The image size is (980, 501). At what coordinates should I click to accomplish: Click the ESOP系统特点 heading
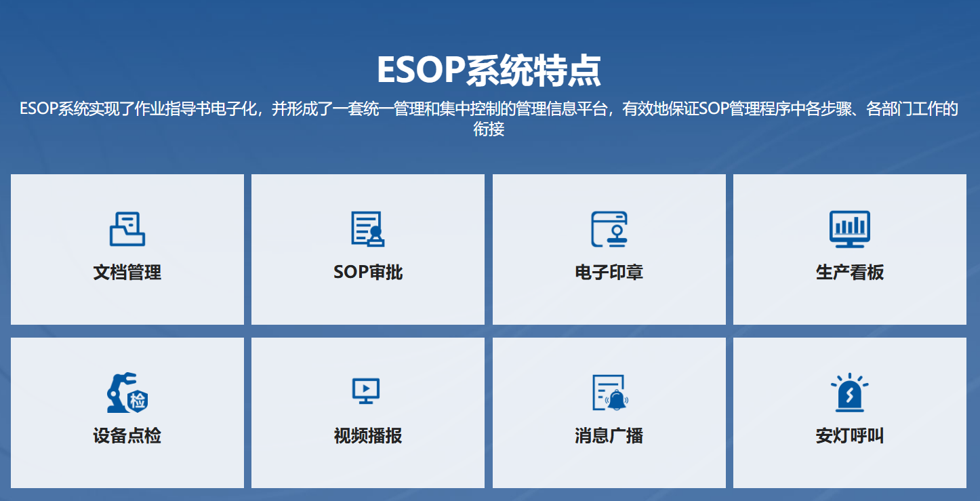(x=489, y=69)
